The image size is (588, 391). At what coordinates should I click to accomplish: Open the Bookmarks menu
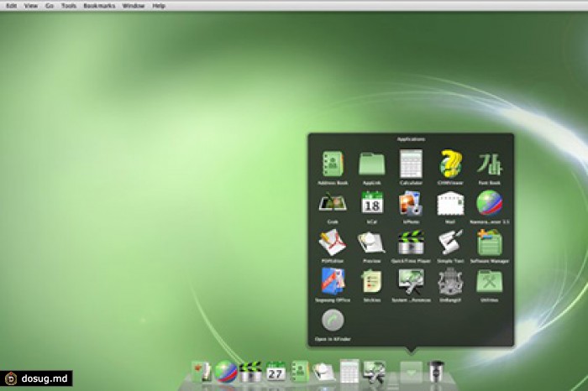(x=99, y=6)
